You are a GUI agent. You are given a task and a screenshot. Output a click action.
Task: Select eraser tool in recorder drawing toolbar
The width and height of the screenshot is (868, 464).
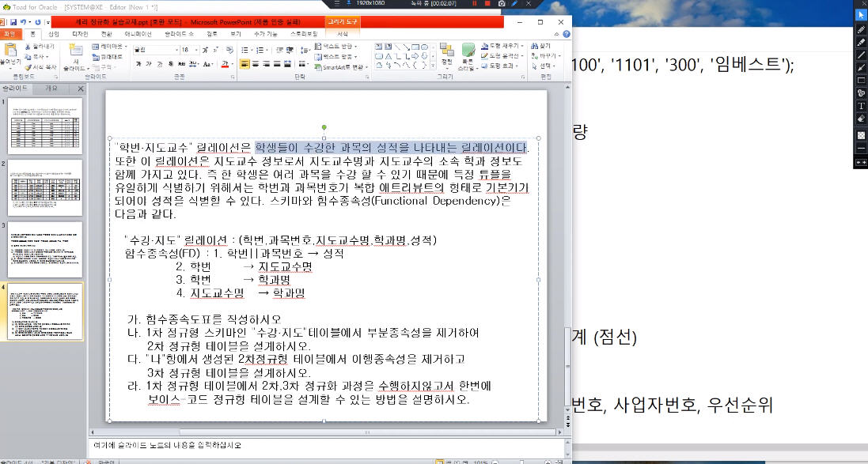pyautogui.click(x=861, y=119)
